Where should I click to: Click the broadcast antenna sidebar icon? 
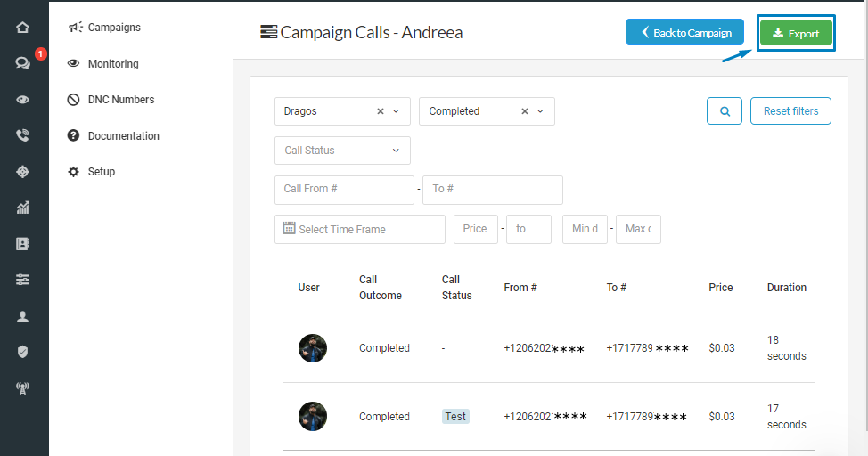[x=23, y=387]
